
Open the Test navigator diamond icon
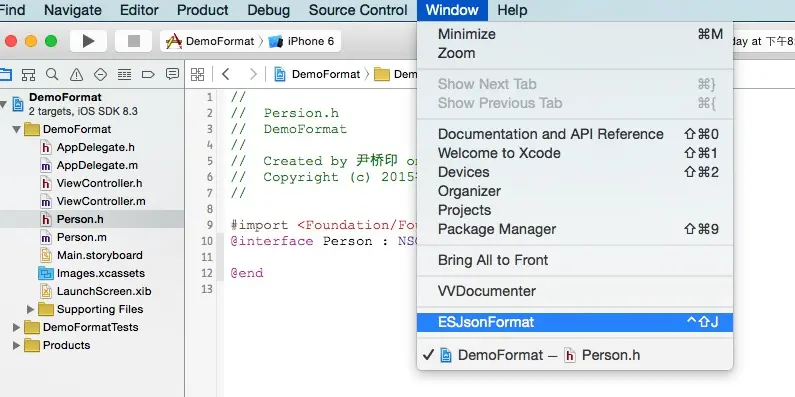[x=100, y=75]
